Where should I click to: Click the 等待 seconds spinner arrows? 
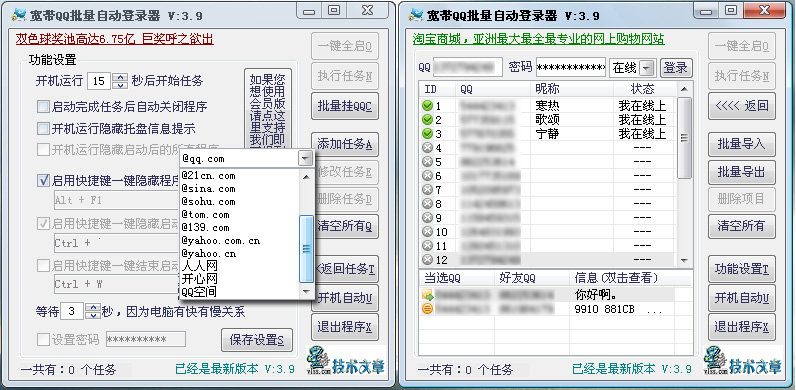pyautogui.click(x=93, y=311)
